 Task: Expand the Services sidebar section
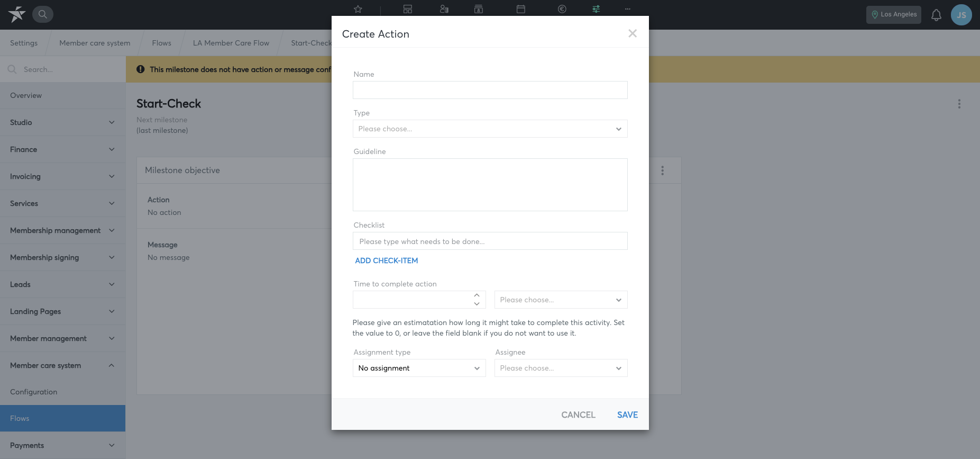point(62,203)
